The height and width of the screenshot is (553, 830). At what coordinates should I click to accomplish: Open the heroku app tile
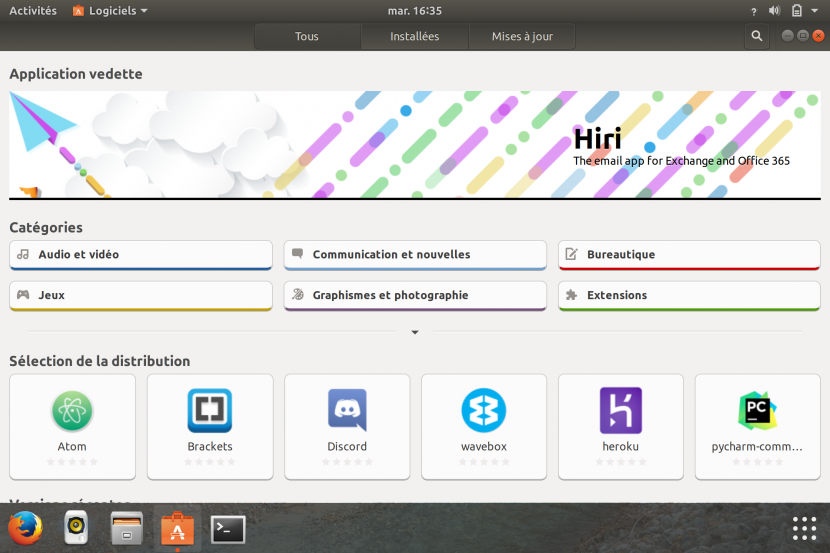pos(621,427)
